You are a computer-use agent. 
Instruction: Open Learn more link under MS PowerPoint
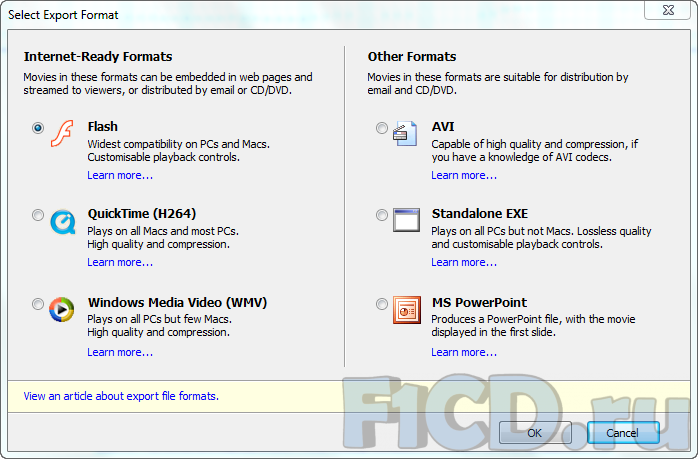pyautogui.click(x=464, y=353)
